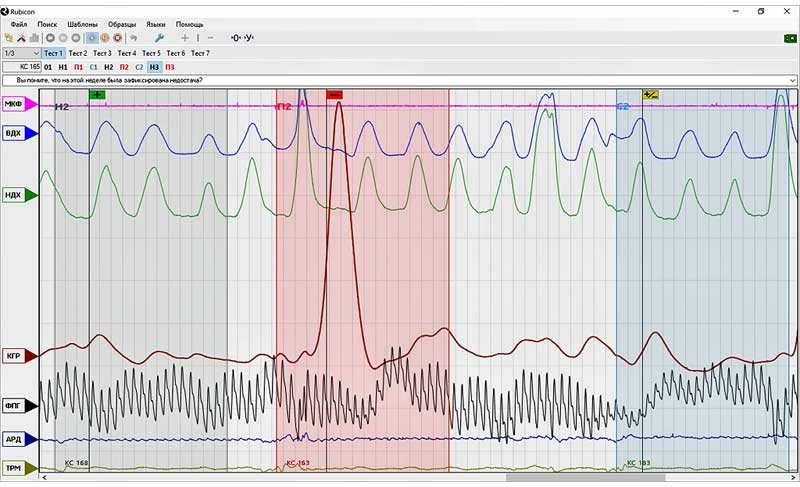The image size is (800, 487).
Task: Click the minus zoom-out toolbar icon
Action: pos(210,37)
